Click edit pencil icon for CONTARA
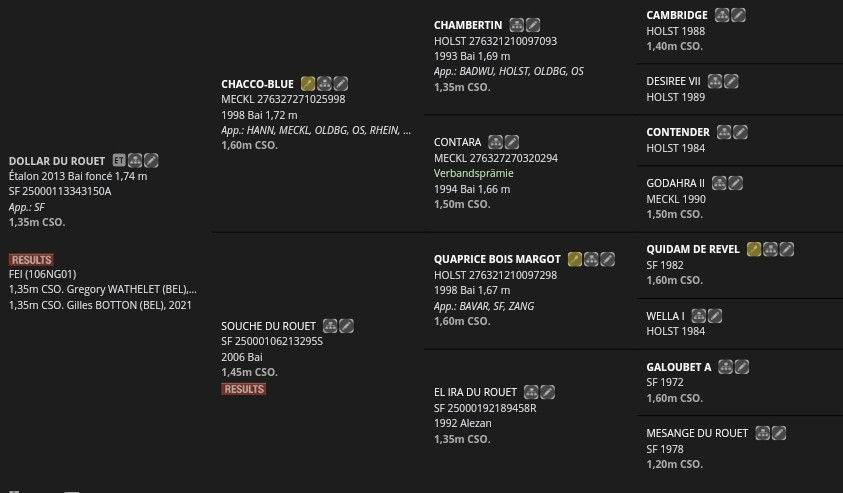843x493 pixels. tap(512, 142)
